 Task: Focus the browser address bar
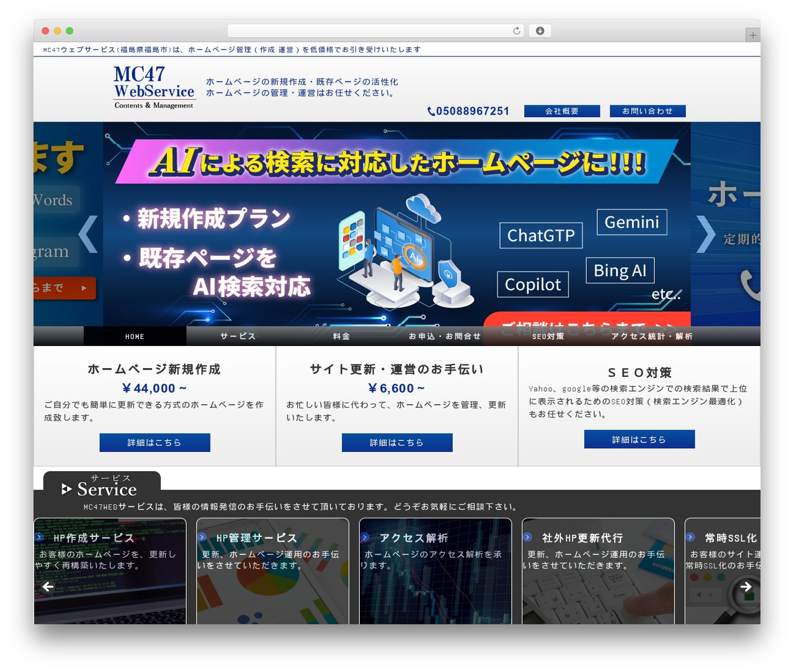coord(376,31)
